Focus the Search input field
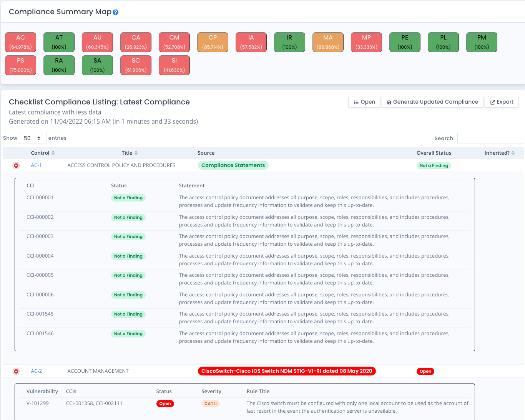 (x=490, y=138)
